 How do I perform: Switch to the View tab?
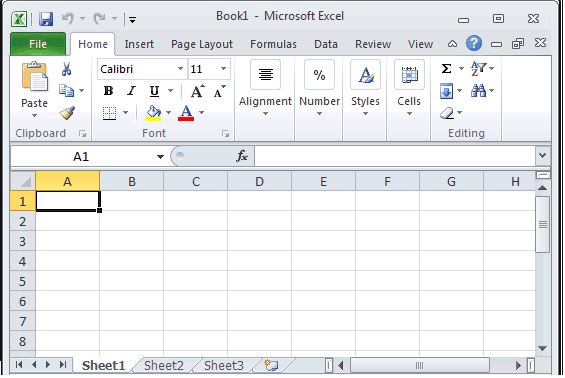coord(420,44)
